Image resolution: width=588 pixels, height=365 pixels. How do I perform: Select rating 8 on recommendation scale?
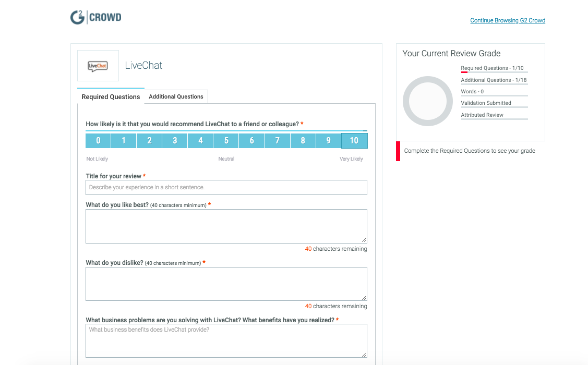point(303,141)
